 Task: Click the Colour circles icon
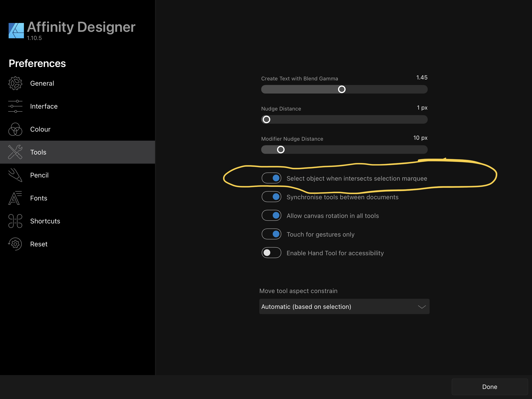[15, 129]
